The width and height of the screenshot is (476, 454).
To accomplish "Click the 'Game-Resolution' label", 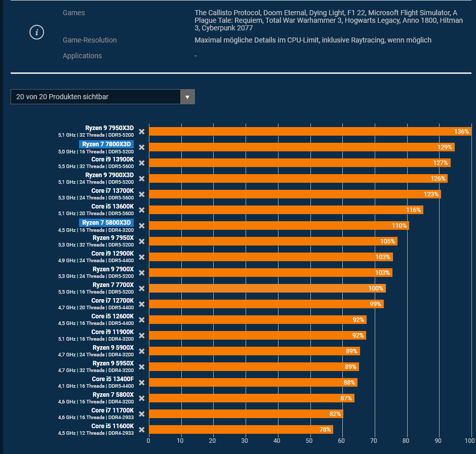I will click(90, 40).
